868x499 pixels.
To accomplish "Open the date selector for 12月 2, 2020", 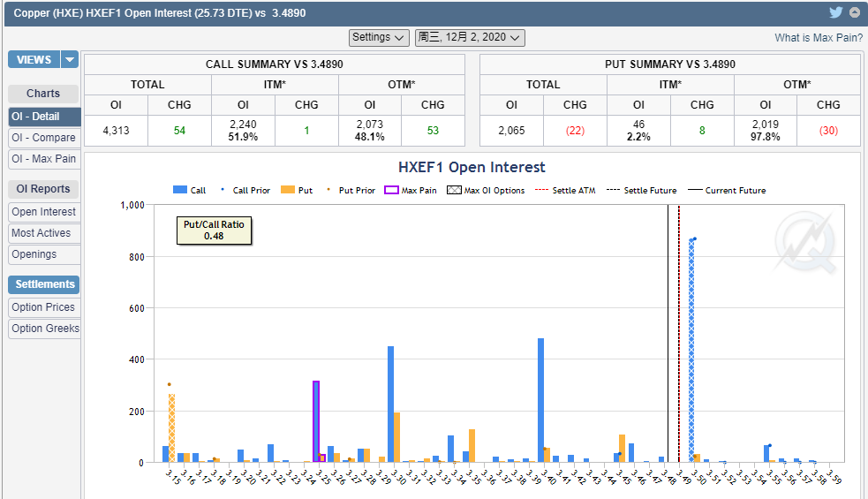I will point(470,37).
